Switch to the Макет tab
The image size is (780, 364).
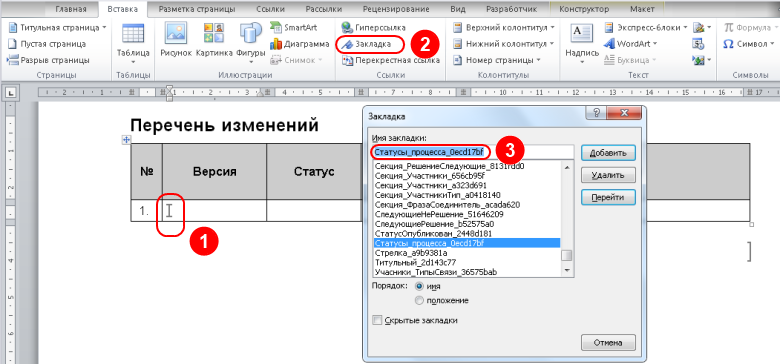pyautogui.click(x=642, y=9)
